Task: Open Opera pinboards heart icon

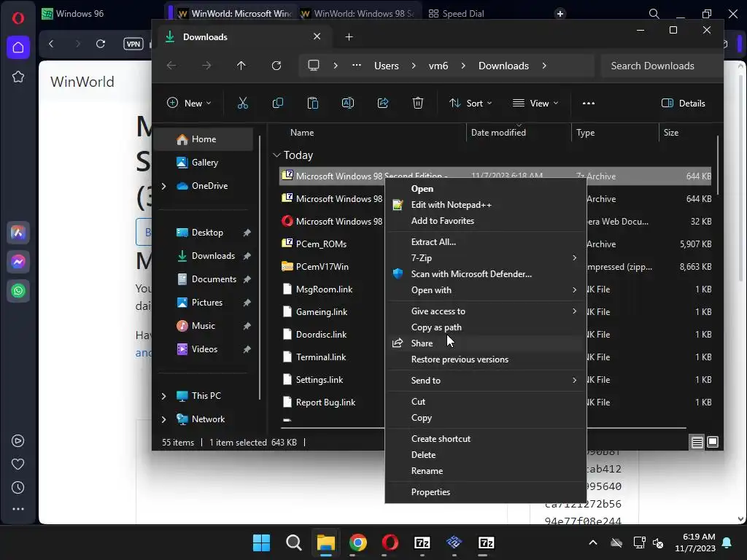Action: click(18, 464)
